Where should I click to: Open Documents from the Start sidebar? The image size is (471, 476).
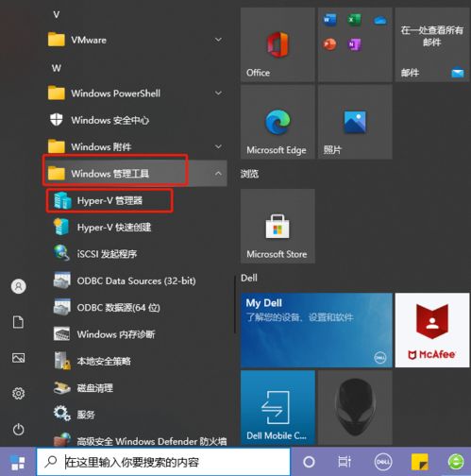coord(18,322)
